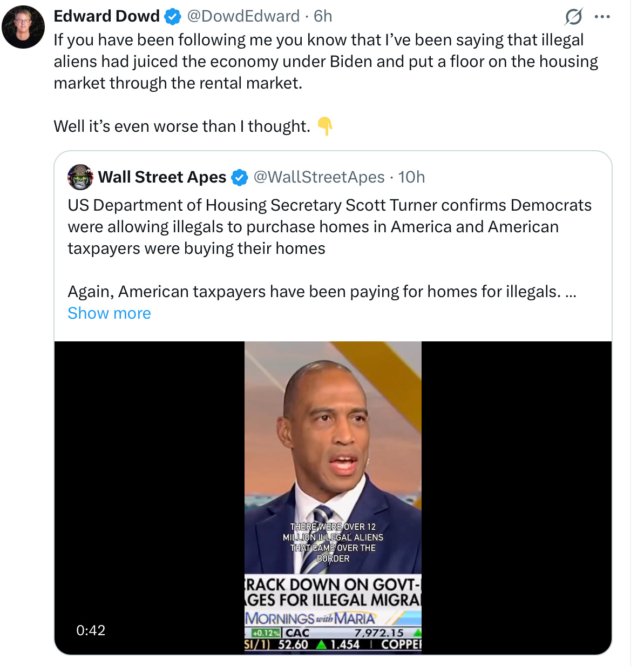Click the "If you have been following me" paragraph
644x666 pixels.
(x=318, y=62)
